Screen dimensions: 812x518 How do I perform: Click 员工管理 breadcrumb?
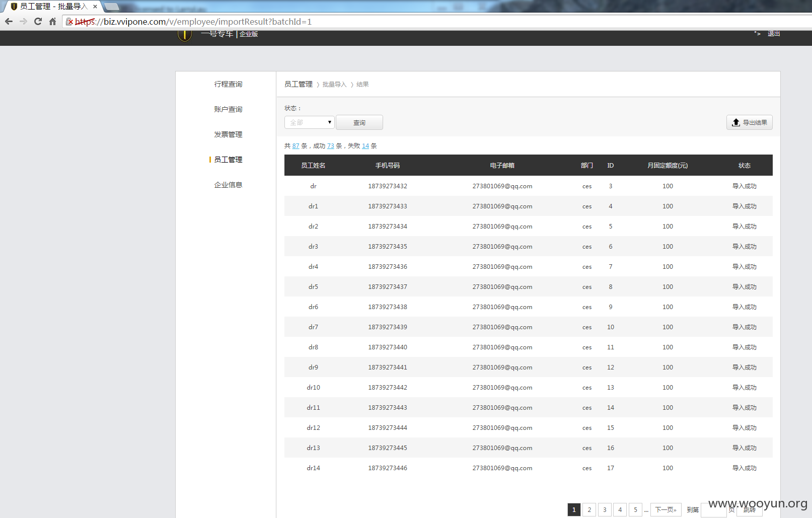click(299, 84)
